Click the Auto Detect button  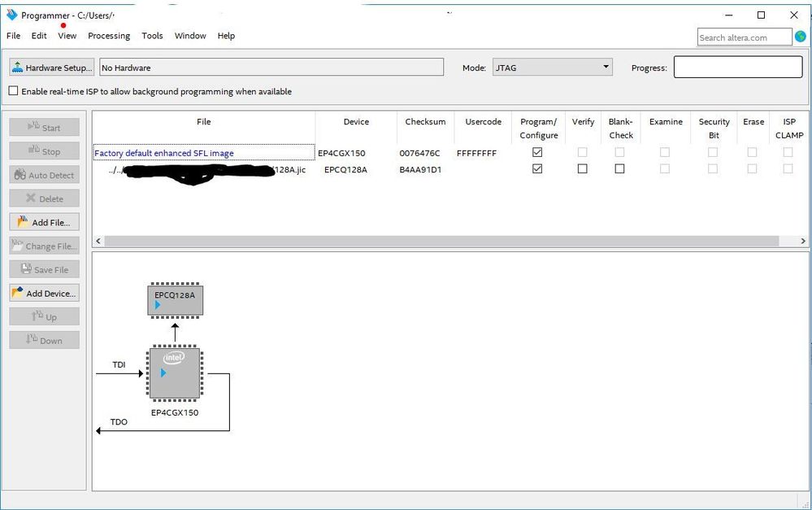[44, 175]
